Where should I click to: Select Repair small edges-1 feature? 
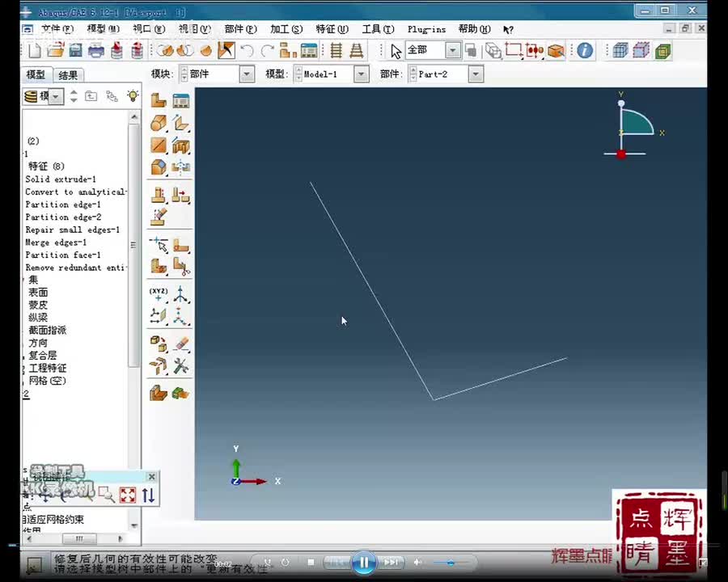click(73, 230)
